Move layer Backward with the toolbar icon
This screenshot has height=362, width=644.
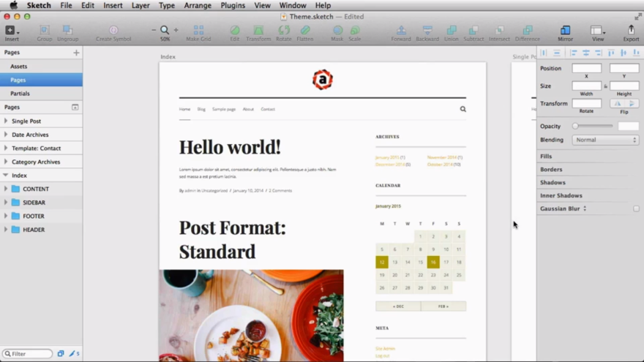tap(427, 32)
